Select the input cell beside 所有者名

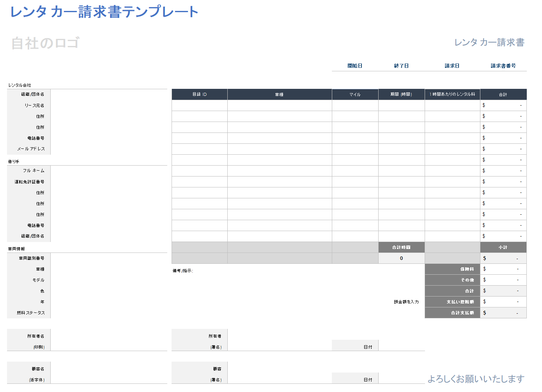click(x=109, y=340)
